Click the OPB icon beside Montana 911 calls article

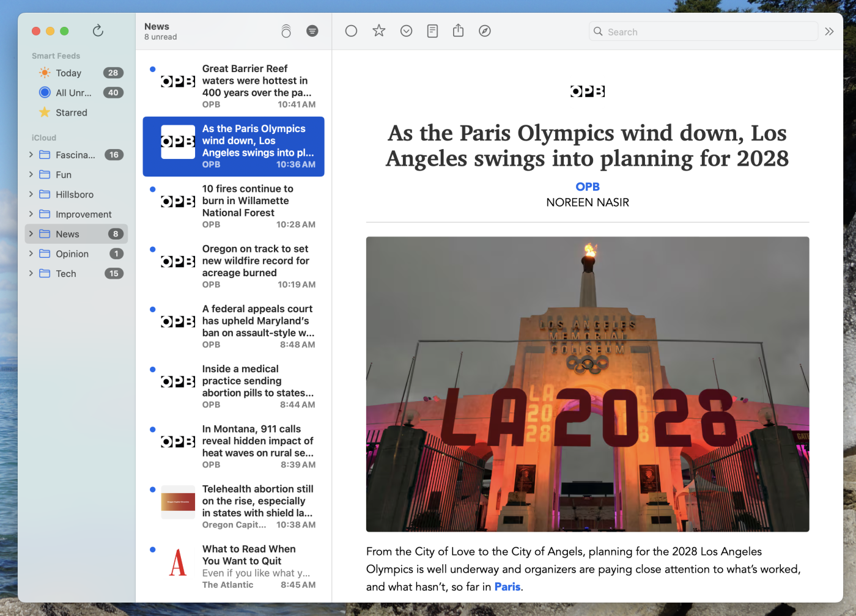point(178,442)
